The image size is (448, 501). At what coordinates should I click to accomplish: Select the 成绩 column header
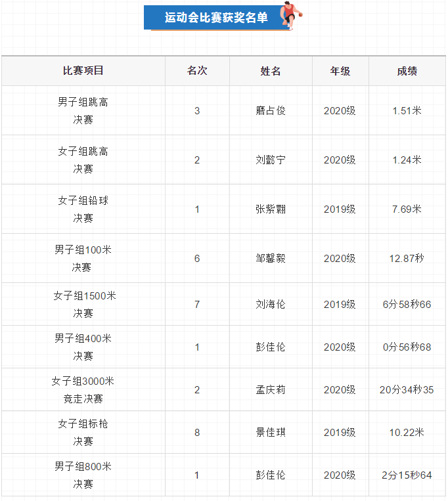(x=407, y=71)
